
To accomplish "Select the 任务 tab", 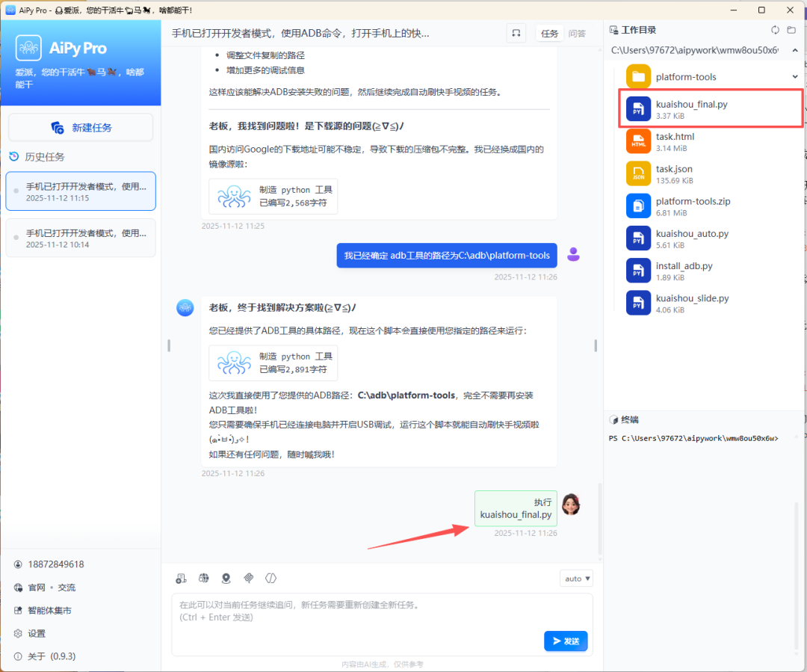I will 549,33.
